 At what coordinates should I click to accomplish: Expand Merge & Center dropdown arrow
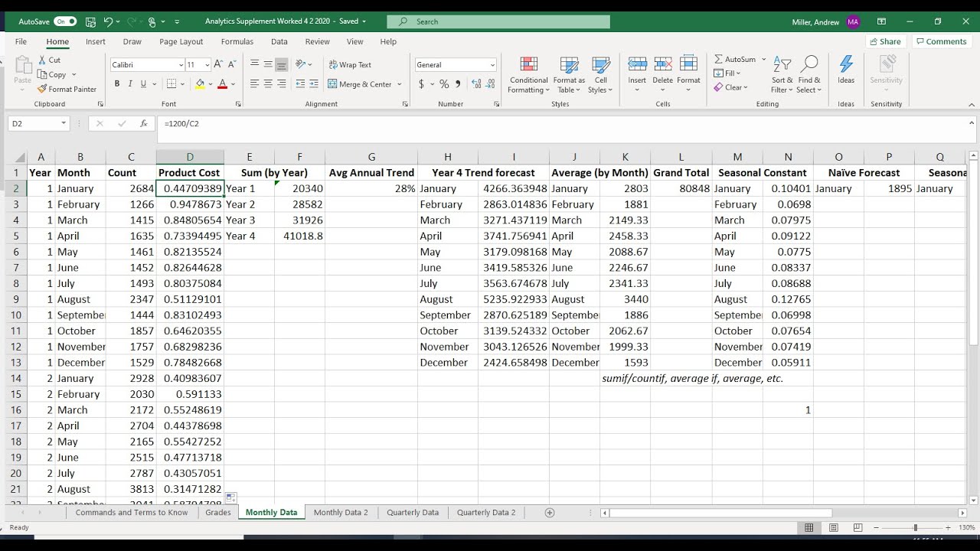pos(400,84)
